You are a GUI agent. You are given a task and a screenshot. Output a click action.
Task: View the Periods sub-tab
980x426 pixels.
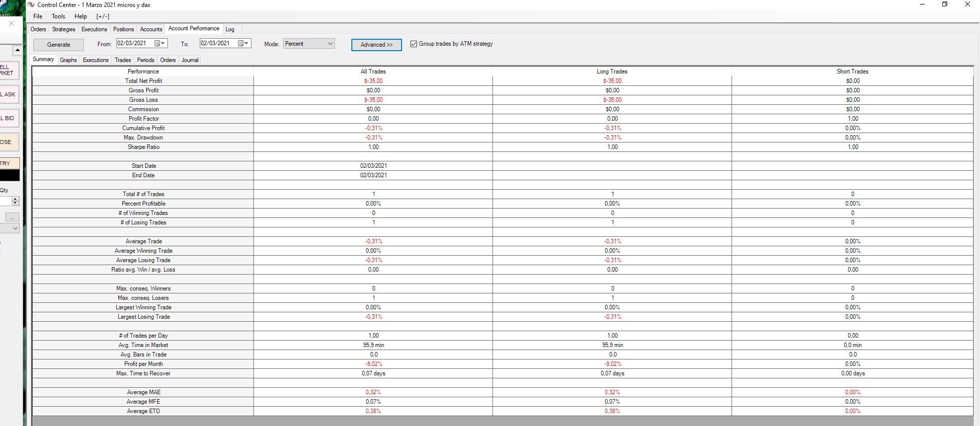click(146, 60)
